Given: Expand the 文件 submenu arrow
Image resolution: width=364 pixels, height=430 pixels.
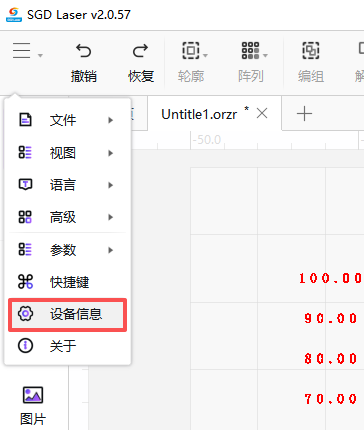Looking at the screenshot, I should [111, 120].
